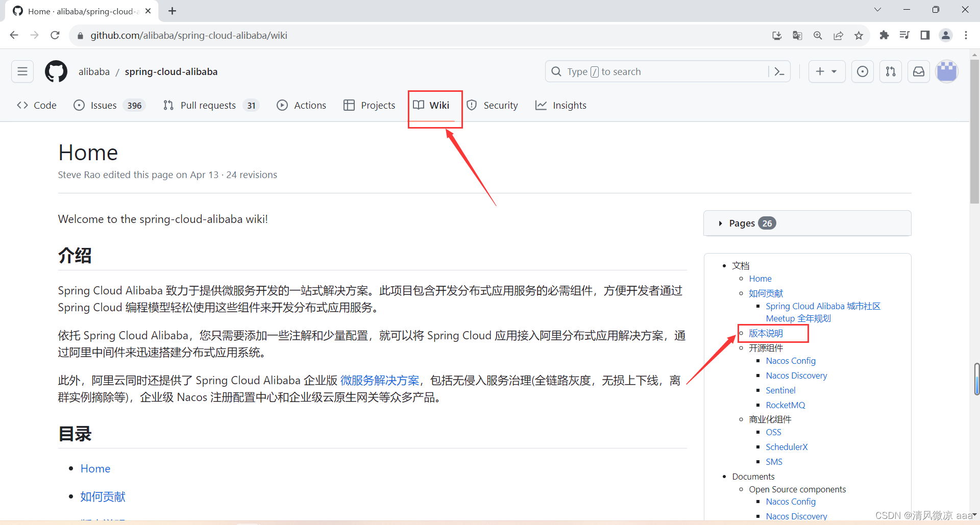
Task: Click the page vertical scrollbar thumb
Action: coord(974,132)
